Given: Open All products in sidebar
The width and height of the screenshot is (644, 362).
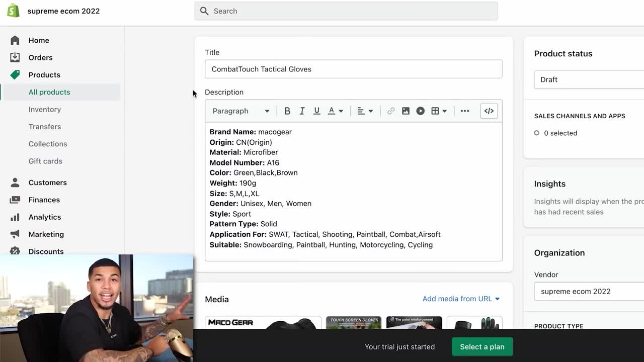Looking at the screenshot, I should (x=49, y=92).
